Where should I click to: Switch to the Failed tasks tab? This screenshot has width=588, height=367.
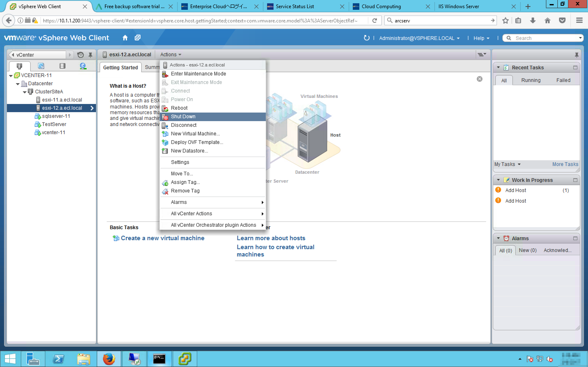point(563,80)
